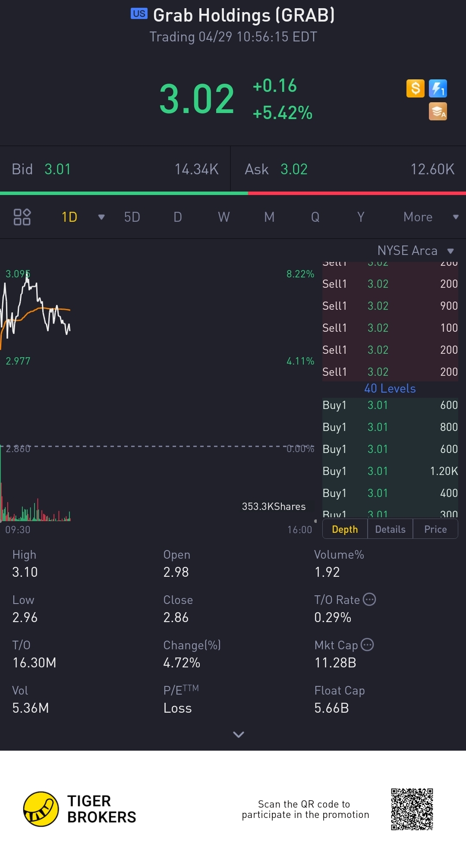This screenshot has height=868, width=466.
Task: Tap the bid/ask ratio bar
Action: click(233, 193)
